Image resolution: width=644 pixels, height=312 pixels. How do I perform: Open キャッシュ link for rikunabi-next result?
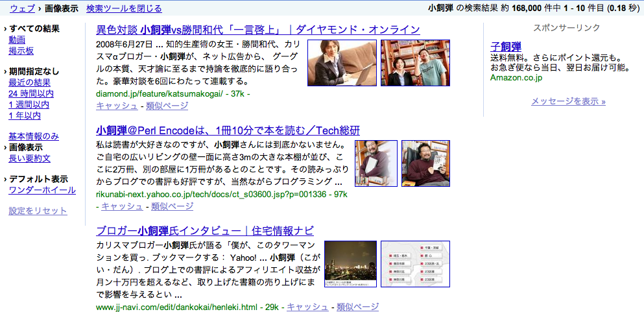click(122, 206)
